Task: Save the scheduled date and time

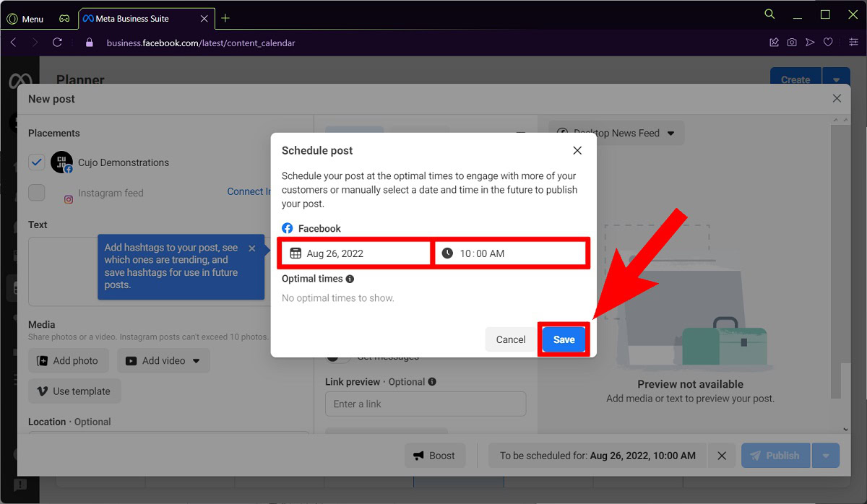Action: (564, 339)
